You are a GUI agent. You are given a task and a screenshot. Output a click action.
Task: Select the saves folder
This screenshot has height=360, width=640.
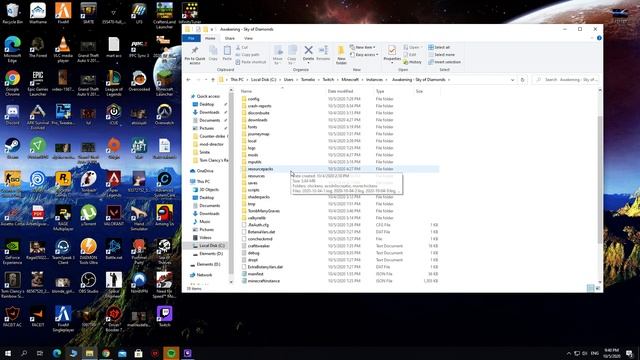[252, 183]
